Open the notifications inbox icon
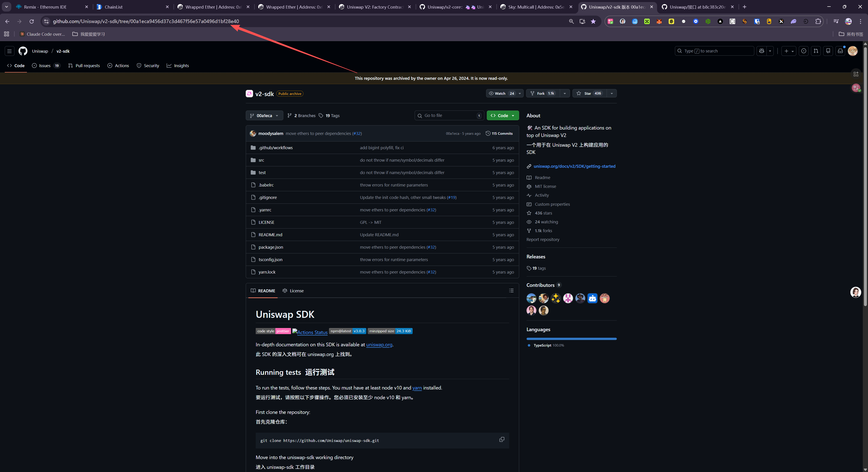The height and width of the screenshot is (472, 868). pos(840,51)
